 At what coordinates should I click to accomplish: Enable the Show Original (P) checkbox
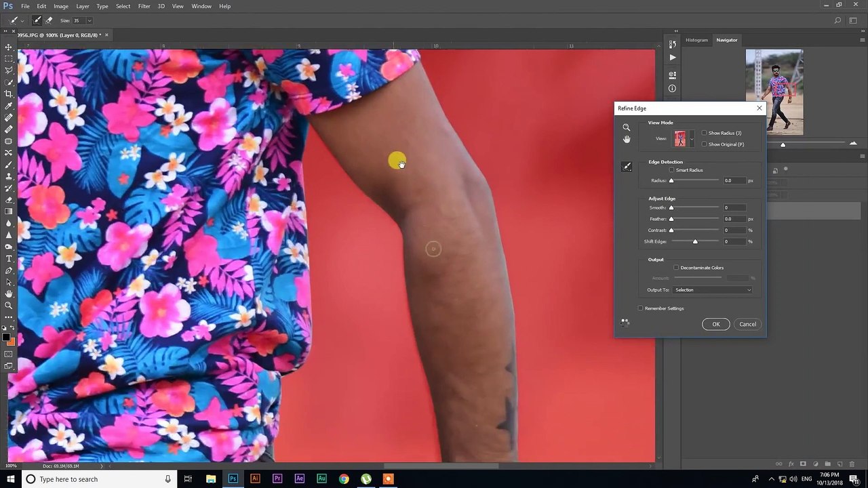pyautogui.click(x=704, y=144)
